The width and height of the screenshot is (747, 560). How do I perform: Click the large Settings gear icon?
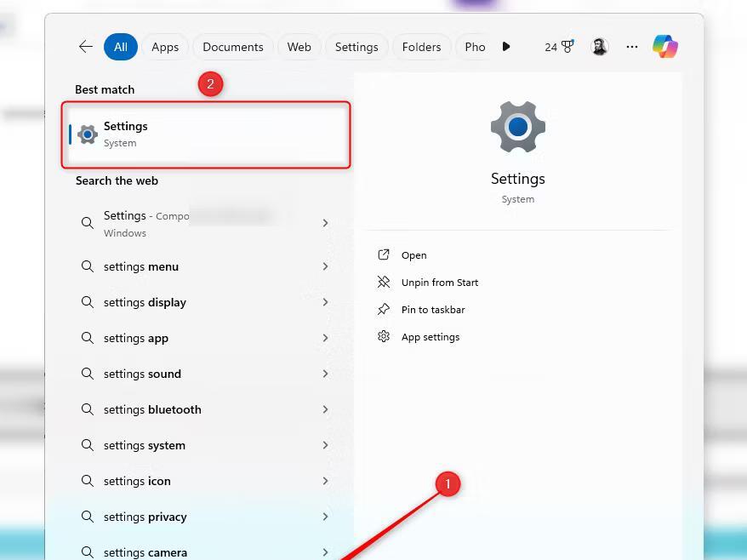point(517,126)
